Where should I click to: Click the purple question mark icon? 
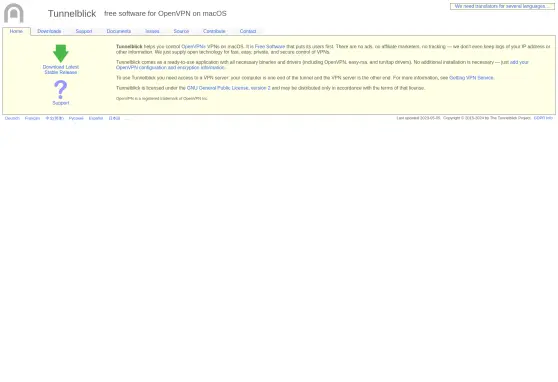(60, 89)
